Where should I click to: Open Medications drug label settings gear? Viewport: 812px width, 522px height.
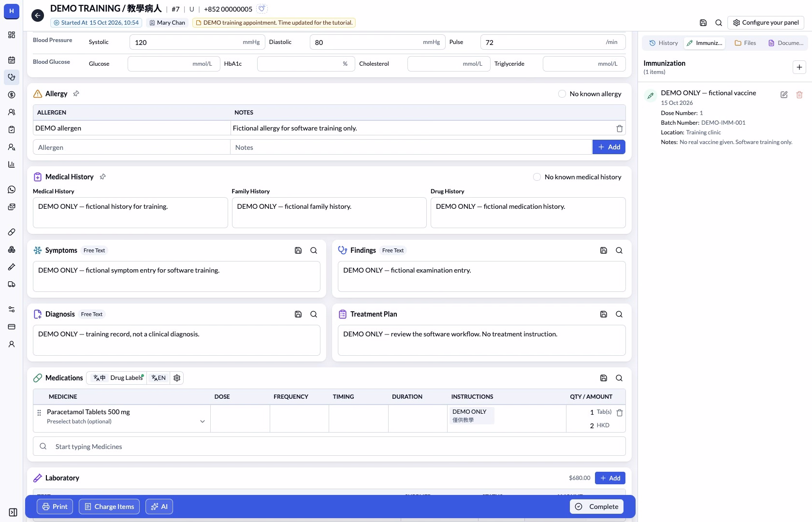(177, 378)
